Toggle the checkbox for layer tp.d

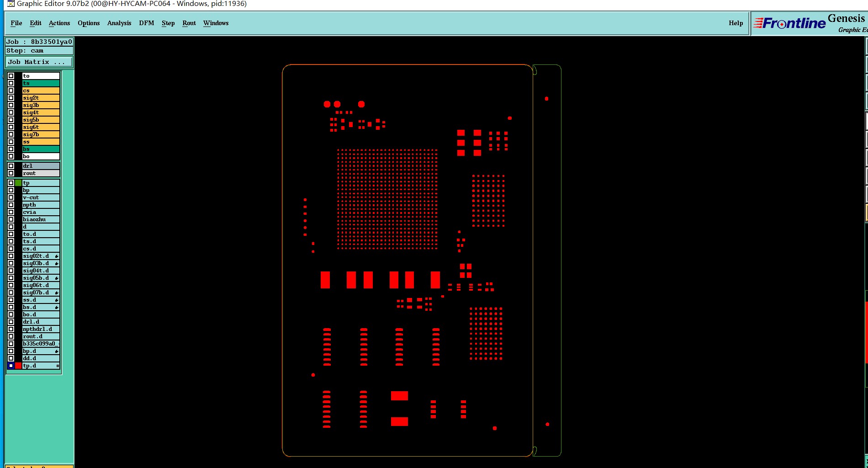(11, 366)
